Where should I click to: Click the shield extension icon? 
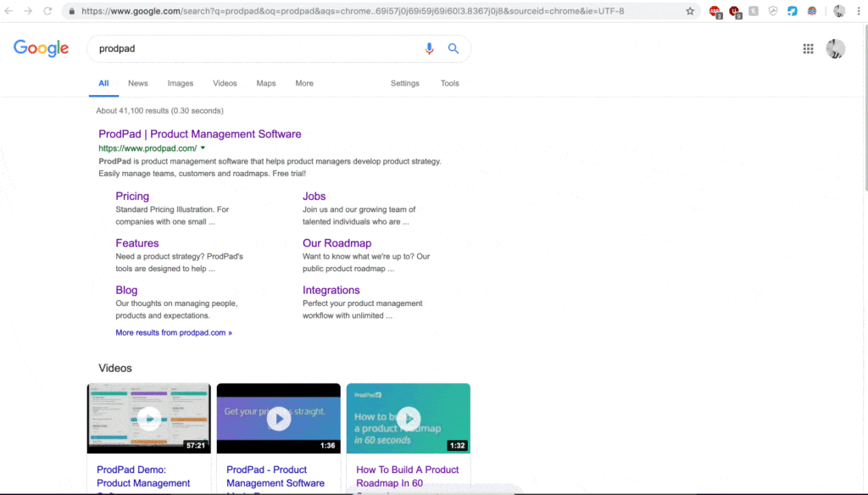point(773,11)
